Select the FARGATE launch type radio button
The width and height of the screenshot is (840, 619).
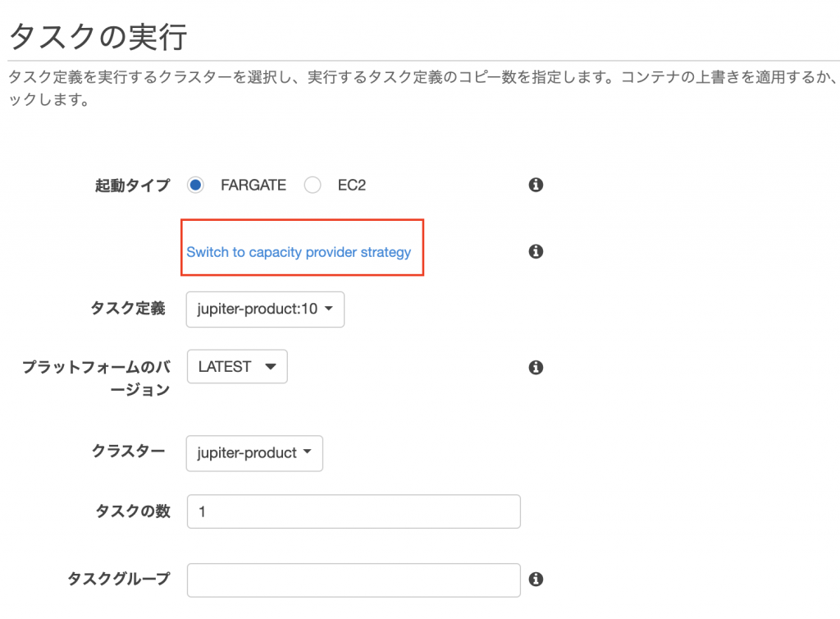195,185
